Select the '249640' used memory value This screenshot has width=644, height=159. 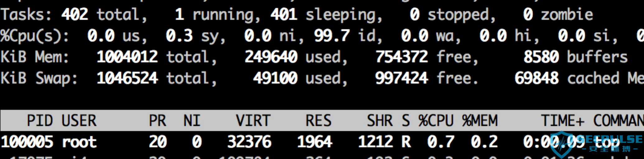pyautogui.click(x=271, y=57)
